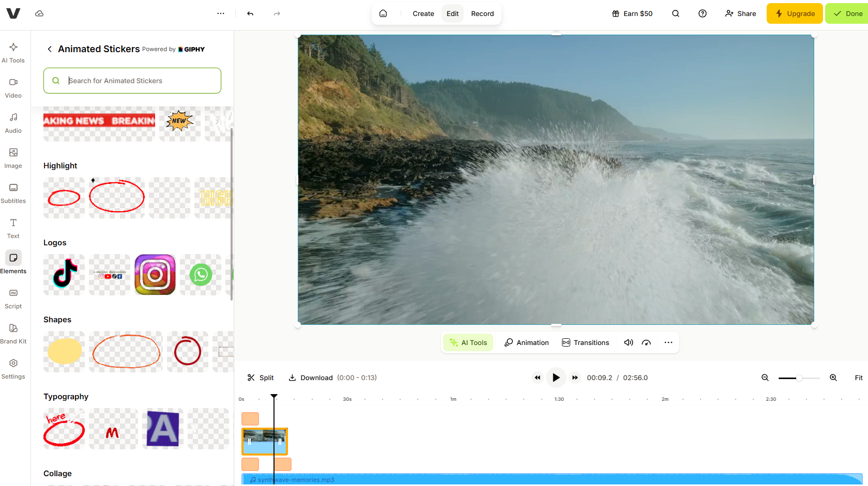Image resolution: width=868 pixels, height=486 pixels.
Task: Click the Share button
Action: tap(740, 13)
